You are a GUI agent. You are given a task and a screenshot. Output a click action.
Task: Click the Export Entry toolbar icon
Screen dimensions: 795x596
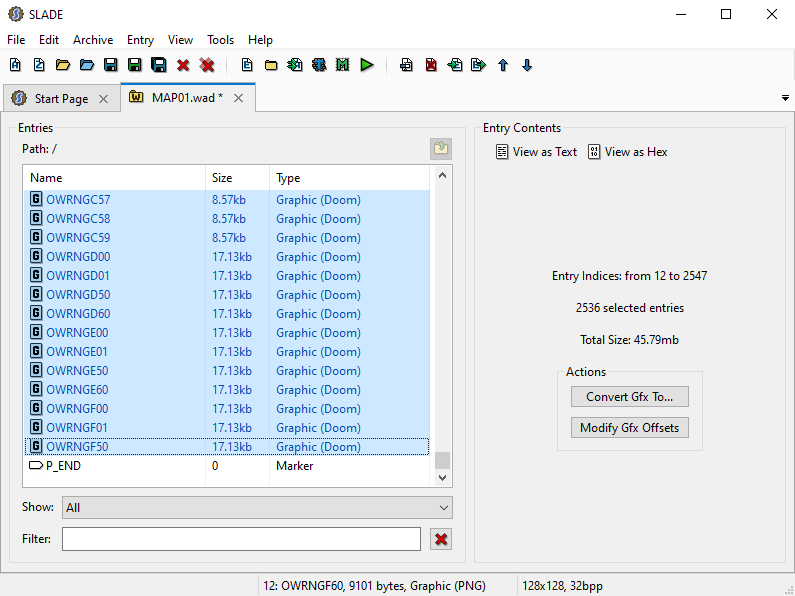pyautogui.click(x=479, y=65)
